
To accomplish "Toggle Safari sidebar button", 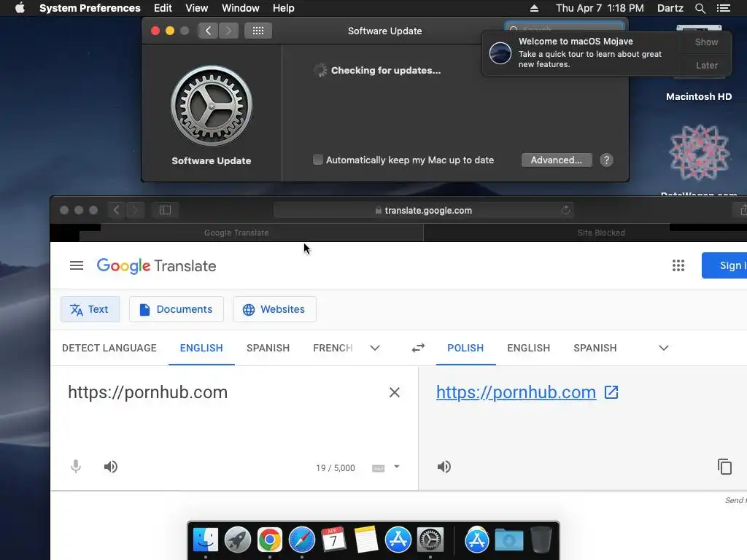I will (x=165, y=210).
